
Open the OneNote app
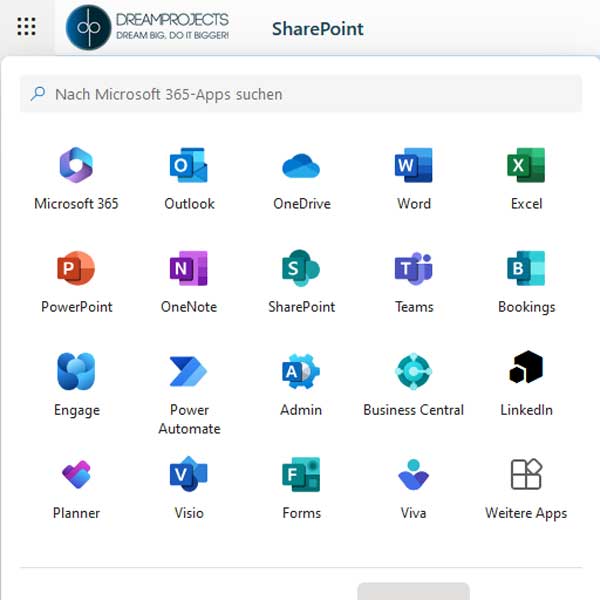(189, 282)
